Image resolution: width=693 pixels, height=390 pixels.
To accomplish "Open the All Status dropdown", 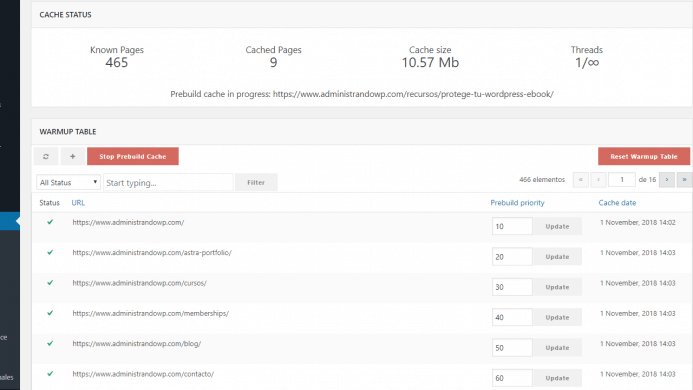I will [x=69, y=183].
